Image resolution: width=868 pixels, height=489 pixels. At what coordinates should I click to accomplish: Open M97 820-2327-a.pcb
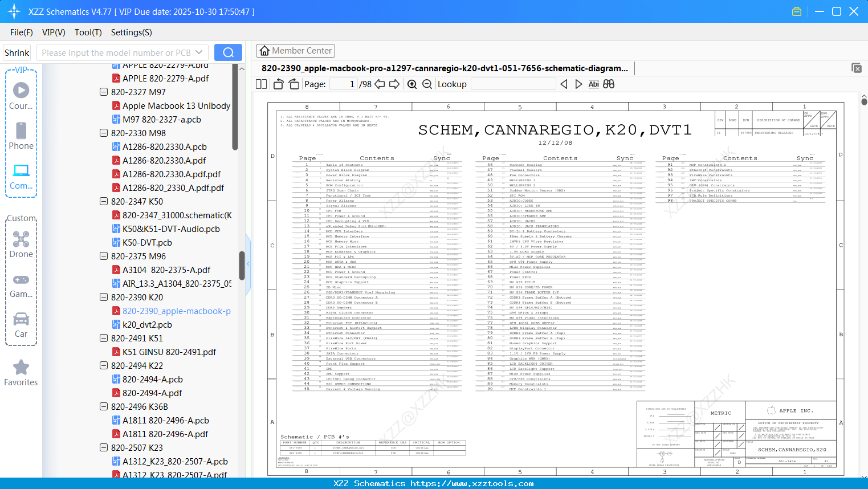point(162,119)
